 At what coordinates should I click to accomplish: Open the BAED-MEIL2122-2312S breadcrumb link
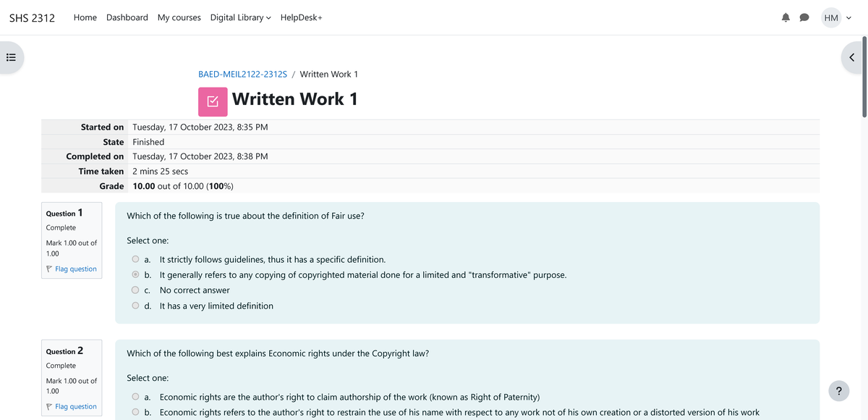click(242, 74)
